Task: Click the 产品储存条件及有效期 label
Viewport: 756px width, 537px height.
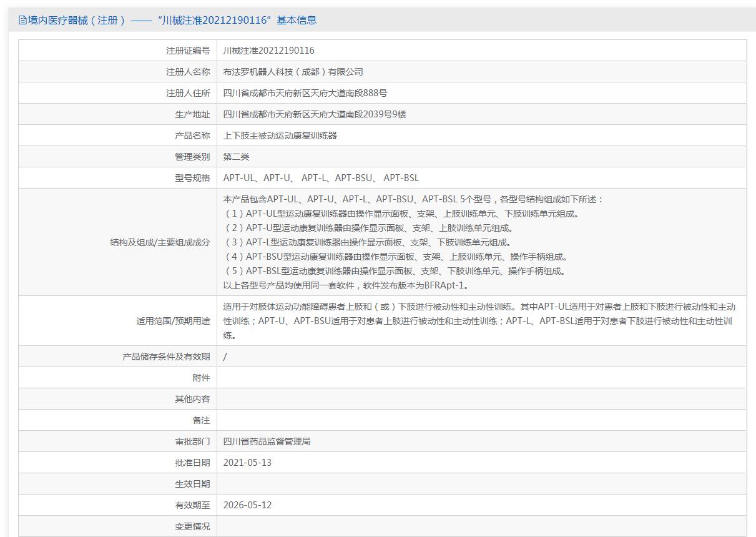Action: (166, 357)
